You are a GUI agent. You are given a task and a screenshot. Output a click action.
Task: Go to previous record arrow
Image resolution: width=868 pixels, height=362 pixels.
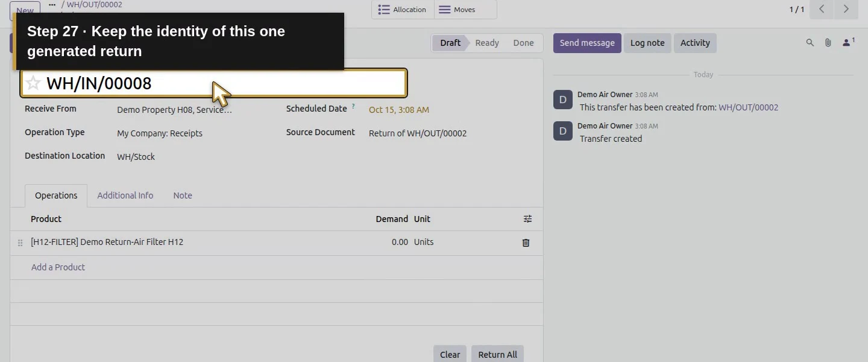pos(822,9)
